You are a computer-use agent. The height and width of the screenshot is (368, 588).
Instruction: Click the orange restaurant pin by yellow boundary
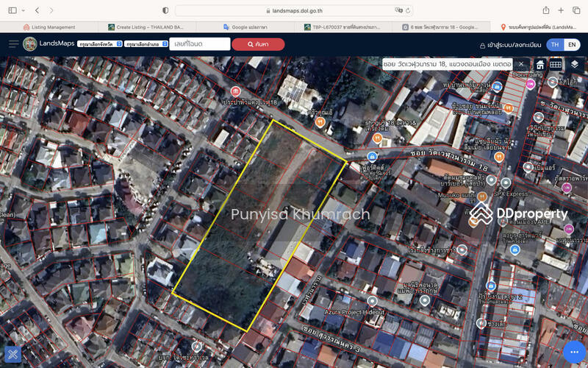[320, 122]
